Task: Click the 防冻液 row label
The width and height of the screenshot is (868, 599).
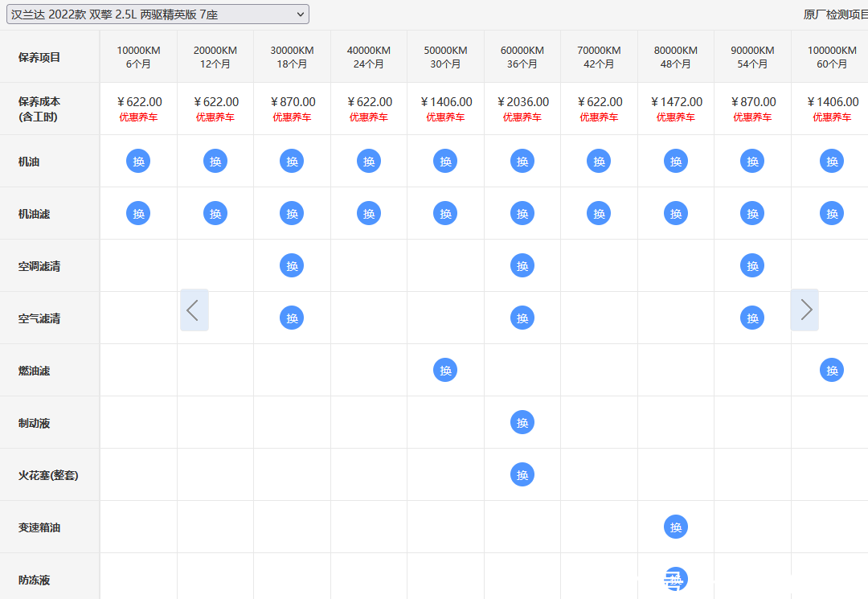Action: (35, 580)
